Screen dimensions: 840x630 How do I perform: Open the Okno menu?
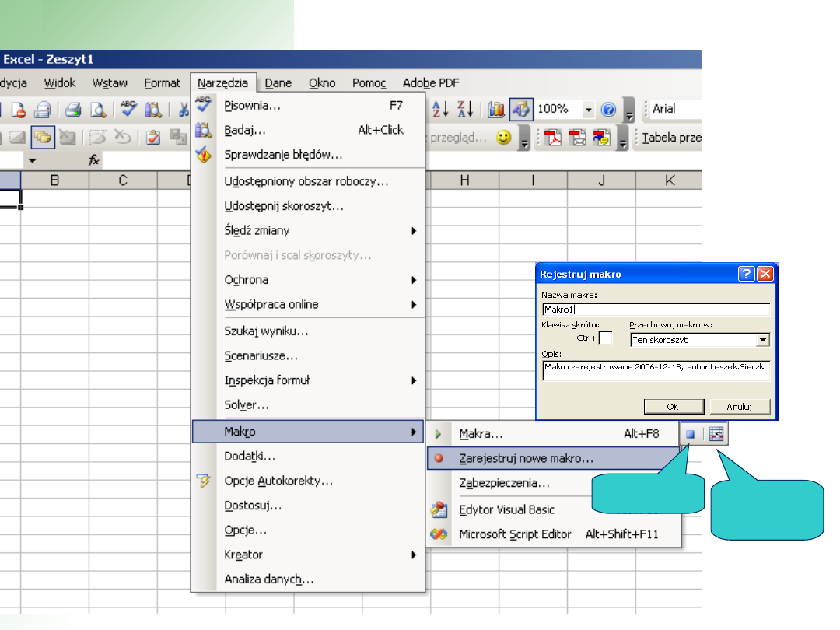point(322,83)
